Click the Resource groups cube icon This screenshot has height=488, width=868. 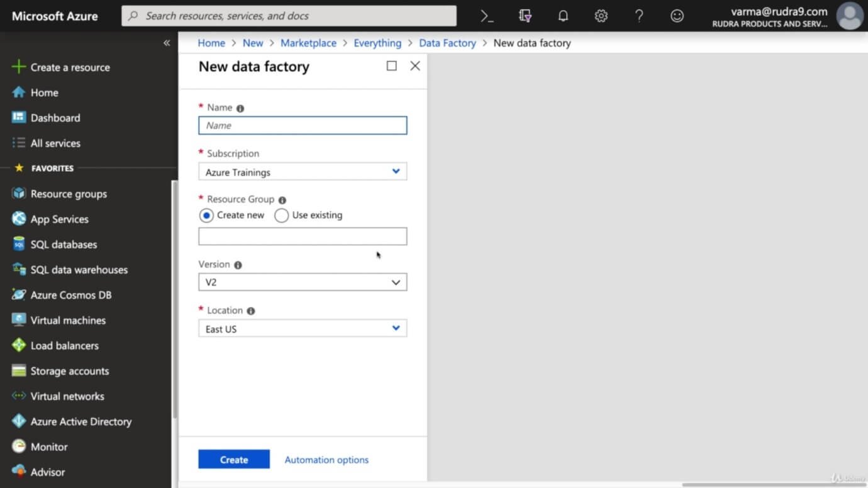pos(19,194)
